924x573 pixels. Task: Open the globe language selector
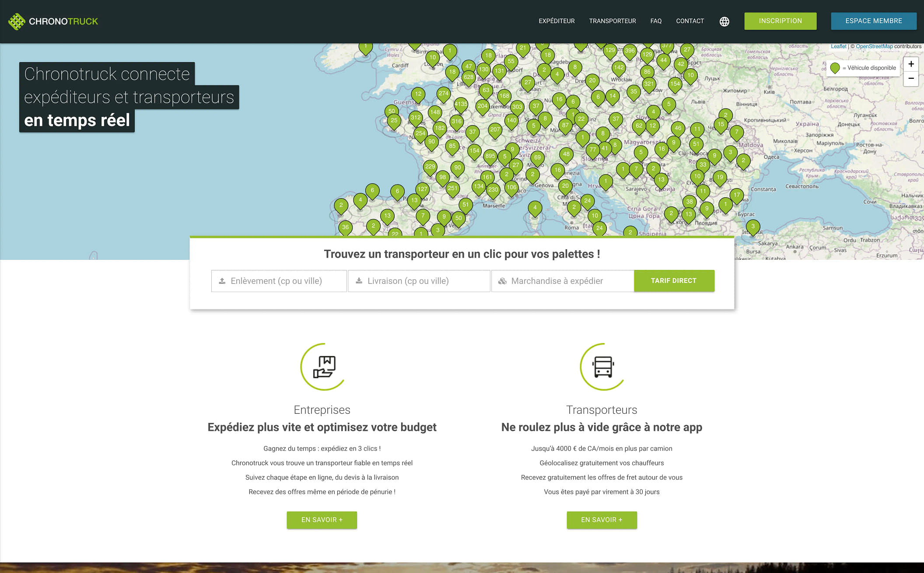tap(724, 21)
